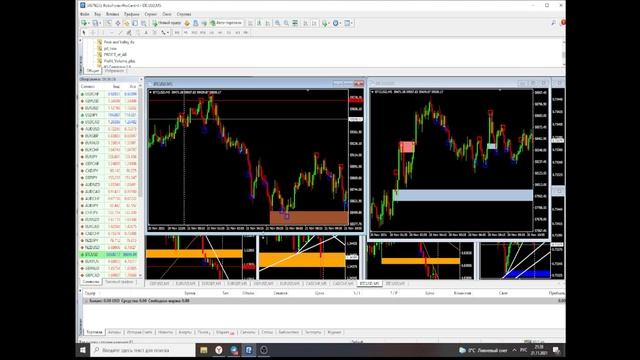This screenshot has width=640, height=360.
Task: Launch MetaEditor from the toolbar
Action: pos(187,23)
